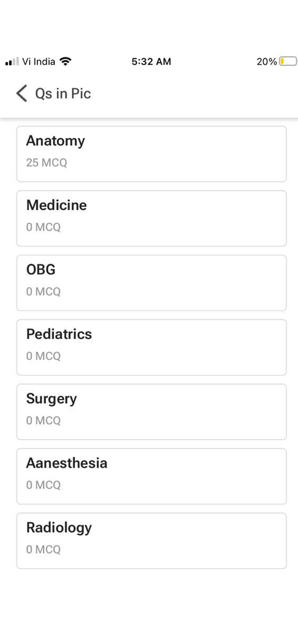The width and height of the screenshot is (298, 644).
Task: Tap the 0 MCQ count under Radiology
Action: tap(43, 550)
